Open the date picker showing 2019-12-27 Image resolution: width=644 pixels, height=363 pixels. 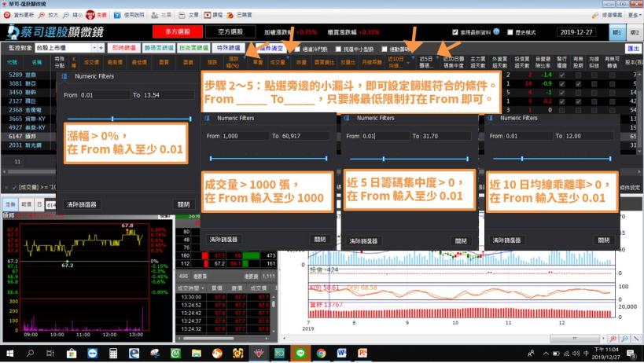577,32
